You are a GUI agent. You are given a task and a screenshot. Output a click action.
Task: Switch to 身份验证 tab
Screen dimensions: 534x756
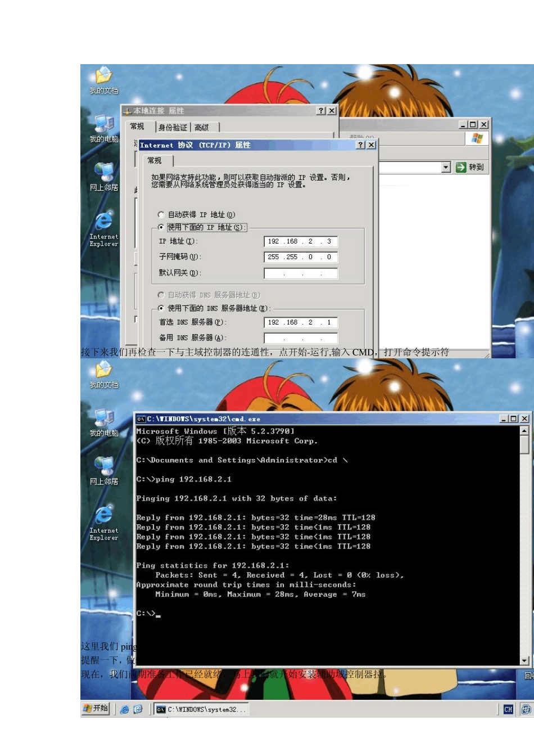173,128
